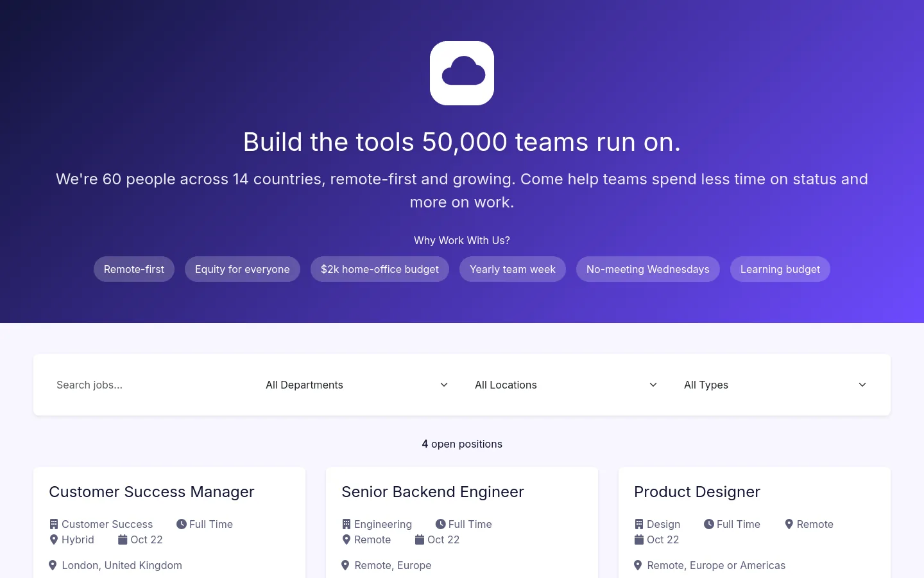Open the All Departments dropdown
The width and height of the screenshot is (924, 578).
(x=357, y=385)
